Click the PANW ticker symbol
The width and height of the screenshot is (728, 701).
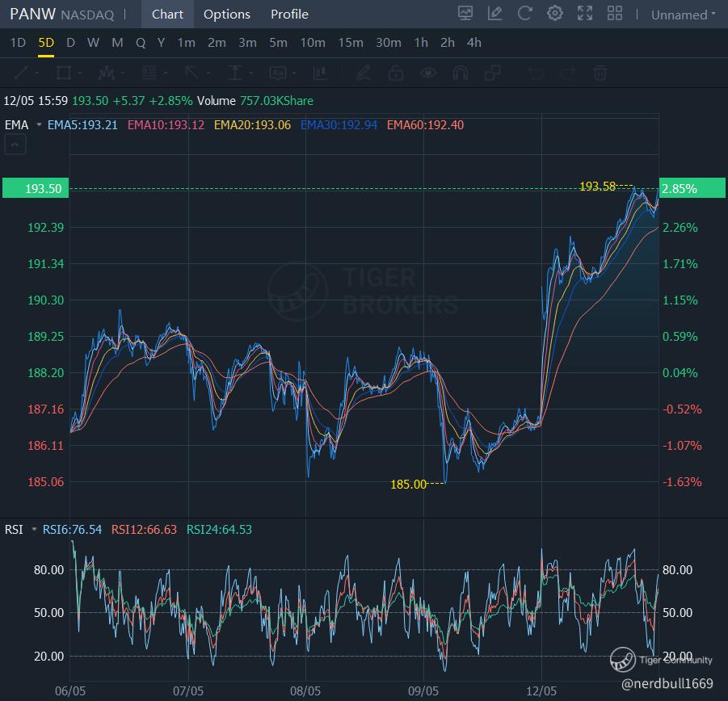coord(32,14)
